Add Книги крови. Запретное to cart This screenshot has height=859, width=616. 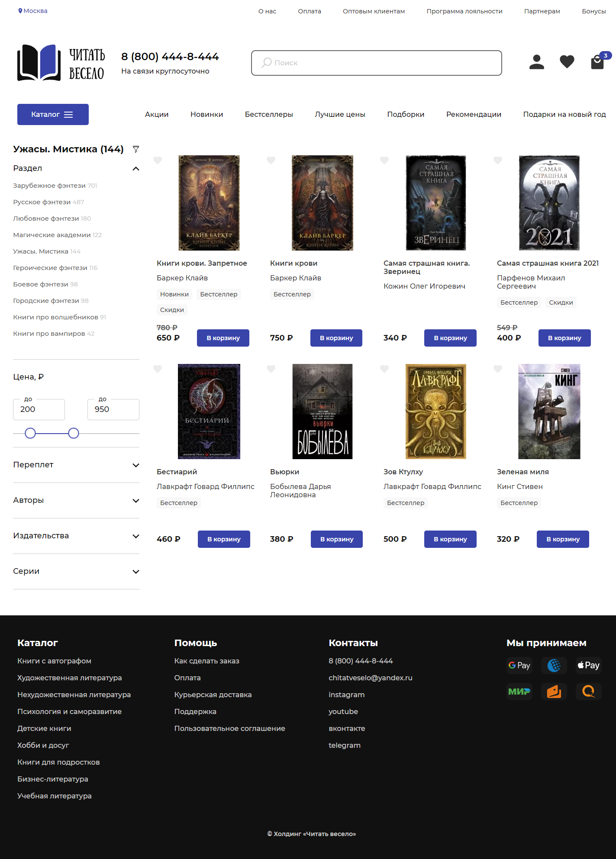coord(223,338)
